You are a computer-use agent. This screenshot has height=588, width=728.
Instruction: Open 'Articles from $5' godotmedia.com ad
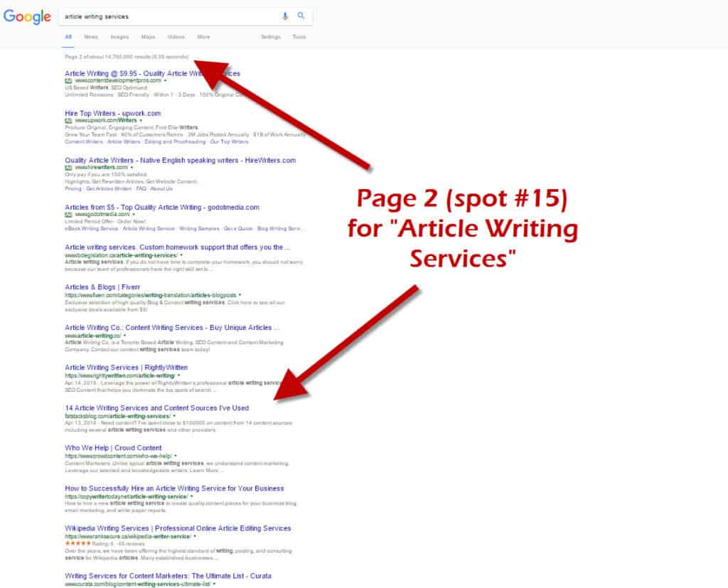(x=162, y=207)
